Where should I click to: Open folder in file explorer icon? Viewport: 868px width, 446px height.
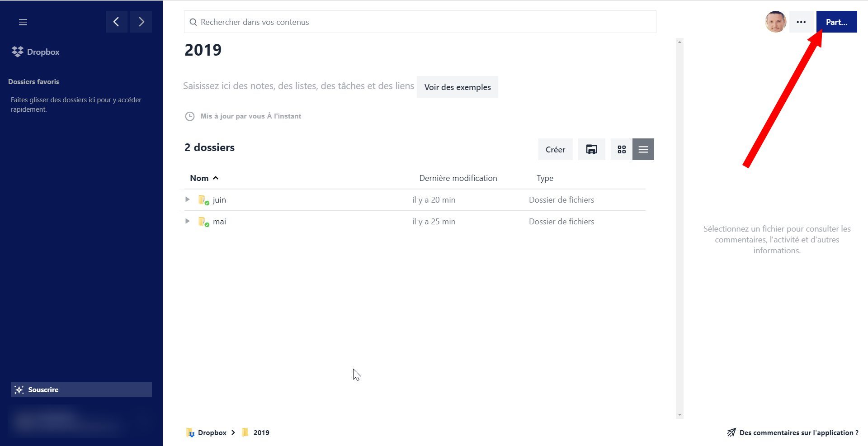[x=591, y=149]
